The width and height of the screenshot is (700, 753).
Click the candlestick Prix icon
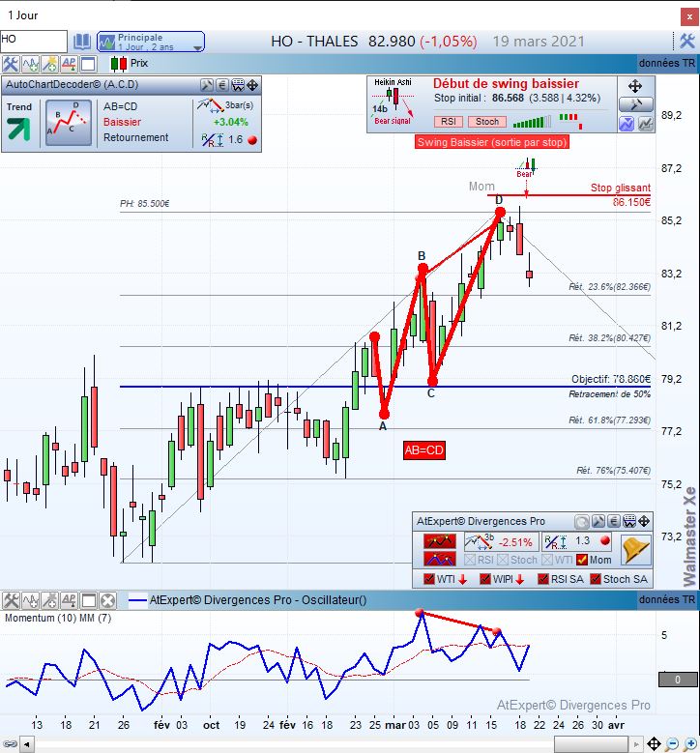tap(118, 64)
